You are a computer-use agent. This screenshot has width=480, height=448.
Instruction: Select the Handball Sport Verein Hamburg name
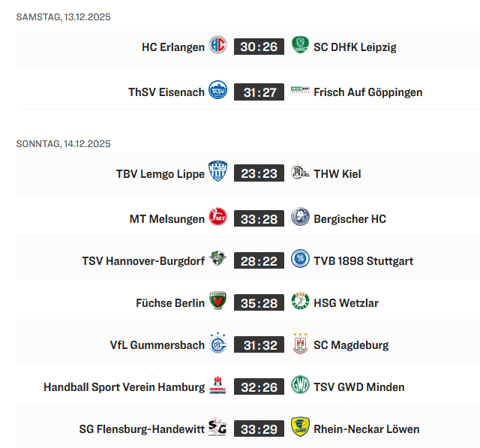pos(124,387)
